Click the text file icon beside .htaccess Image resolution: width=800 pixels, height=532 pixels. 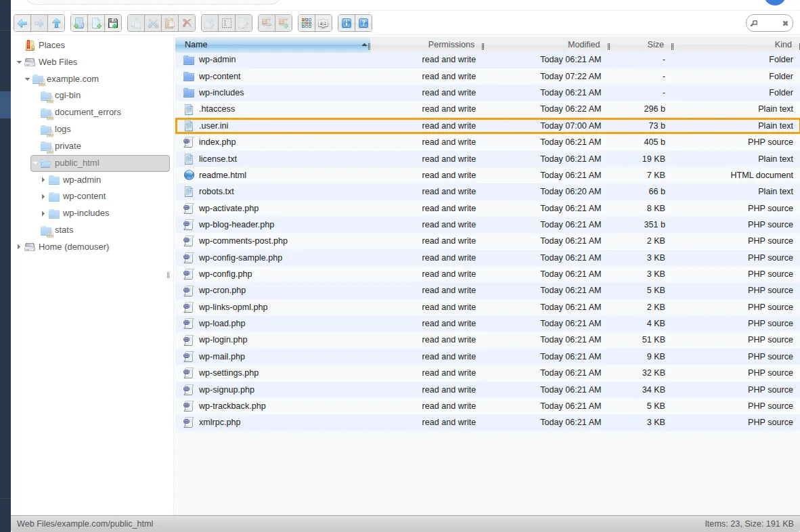tap(189, 109)
